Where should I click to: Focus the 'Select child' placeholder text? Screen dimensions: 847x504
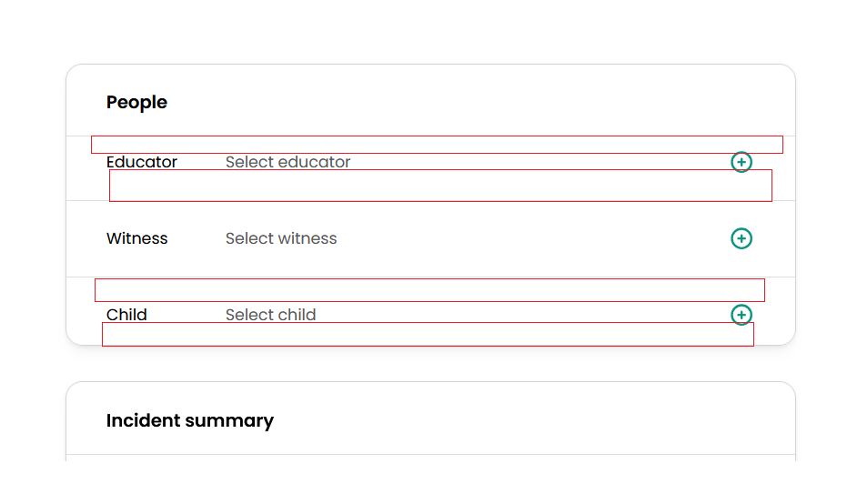271,315
